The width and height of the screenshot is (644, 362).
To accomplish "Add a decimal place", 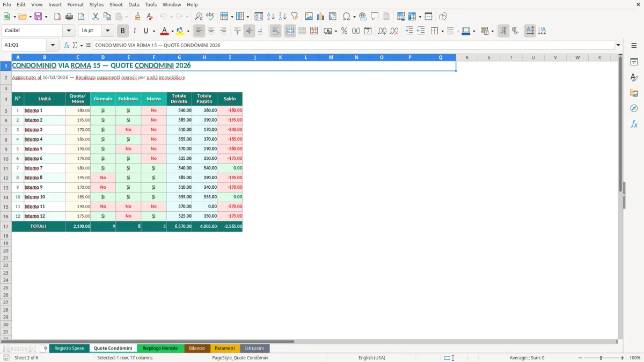I will pos(382,31).
